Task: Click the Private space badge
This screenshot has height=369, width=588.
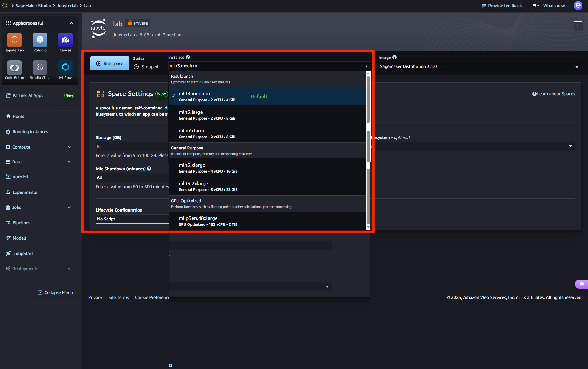Action: click(x=138, y=23)
